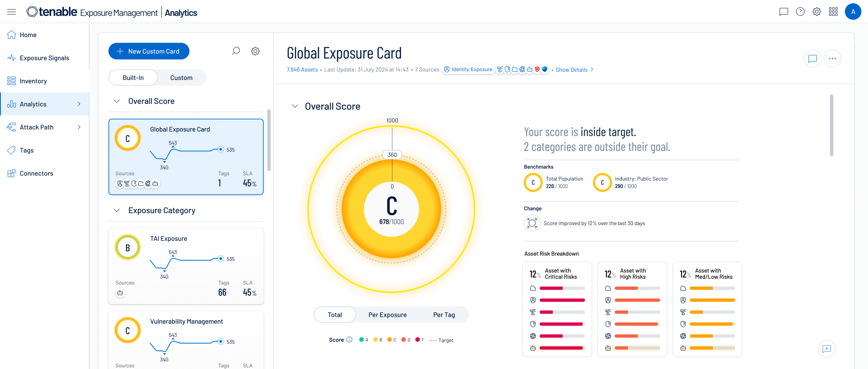Select the TAI Exposure card
The width and height of the screenshot is (868, 369).
click(186, 266)
